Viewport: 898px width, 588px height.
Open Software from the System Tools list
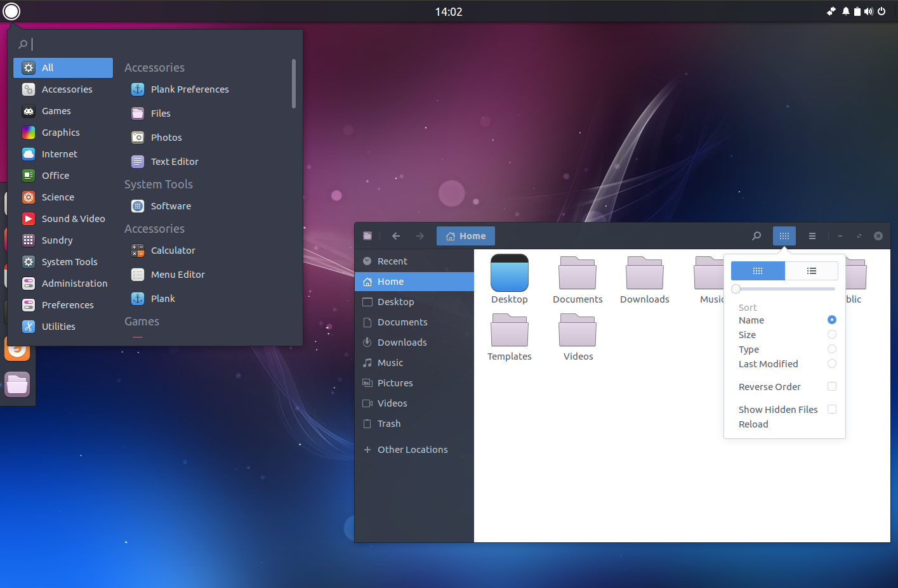(161, 206)
